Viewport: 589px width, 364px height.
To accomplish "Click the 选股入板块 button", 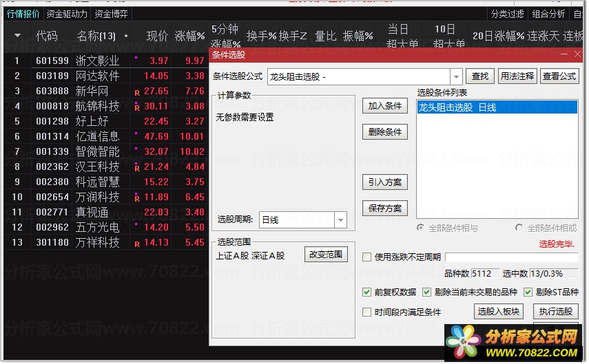I will click(x=499, y=312).
